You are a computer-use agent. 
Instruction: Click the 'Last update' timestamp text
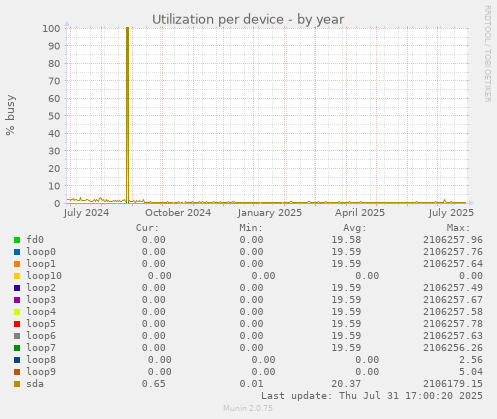click(372, 396)
